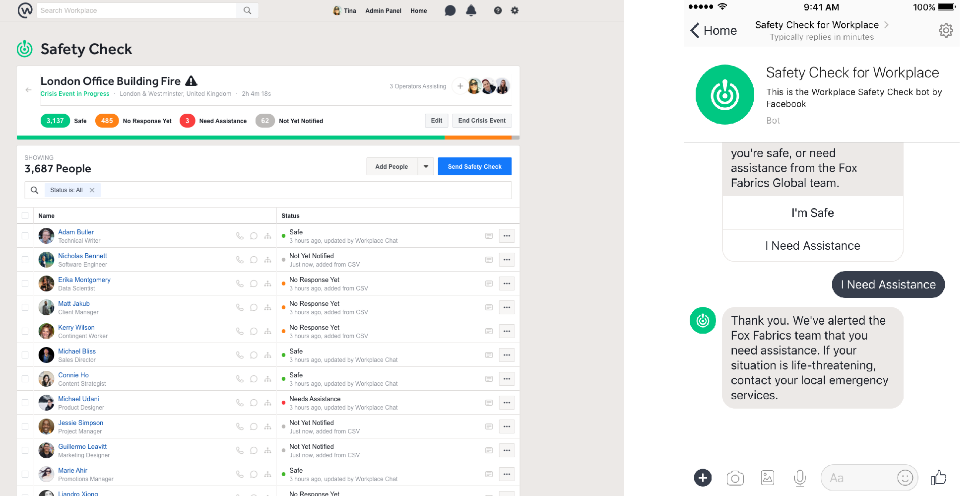Click the Search Workplace field
This screenshot has height=497, width=980.
click(136, 10)
